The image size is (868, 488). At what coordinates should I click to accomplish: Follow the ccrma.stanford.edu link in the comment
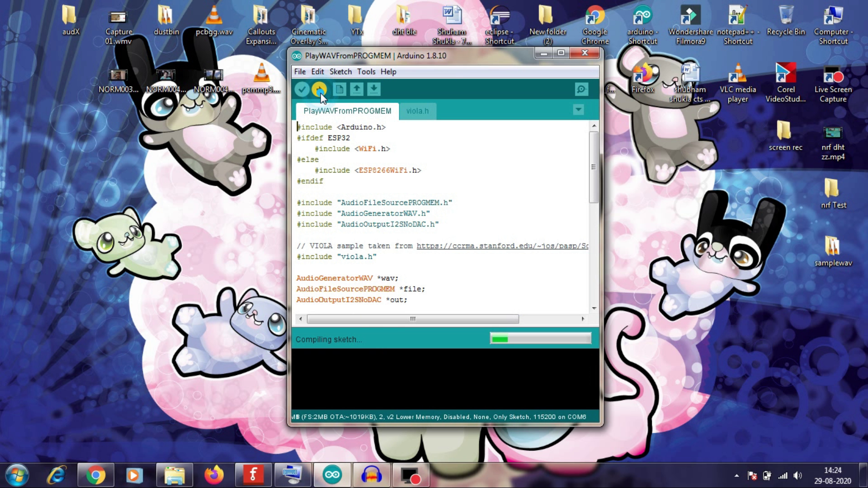502,246
